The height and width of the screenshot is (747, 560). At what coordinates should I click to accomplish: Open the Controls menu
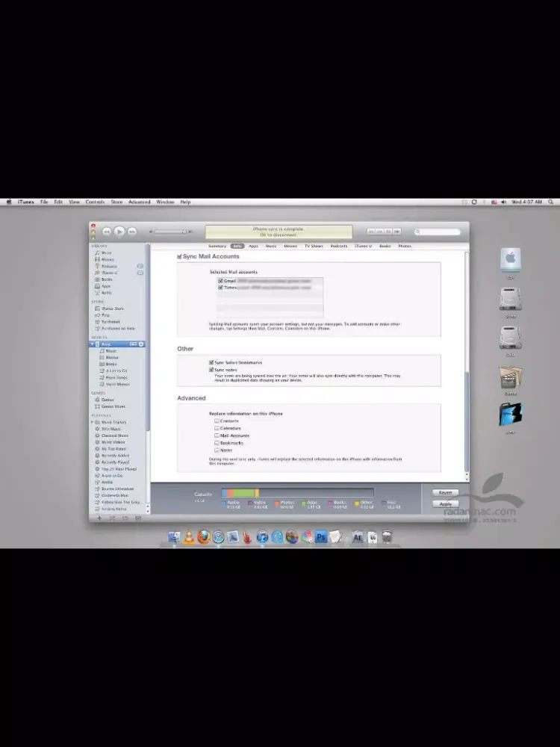point(95,202)
